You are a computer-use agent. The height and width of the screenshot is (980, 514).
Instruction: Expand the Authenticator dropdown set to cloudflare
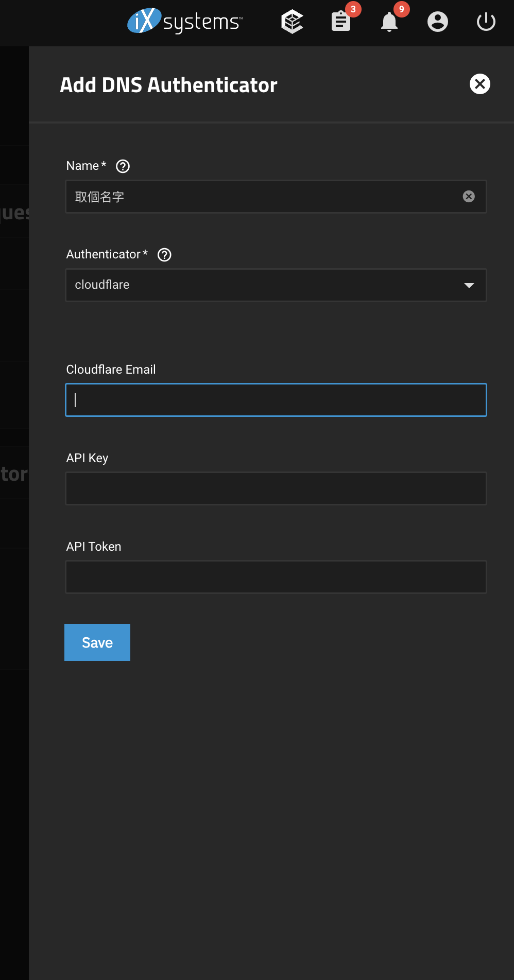click(x=276, y=285)
